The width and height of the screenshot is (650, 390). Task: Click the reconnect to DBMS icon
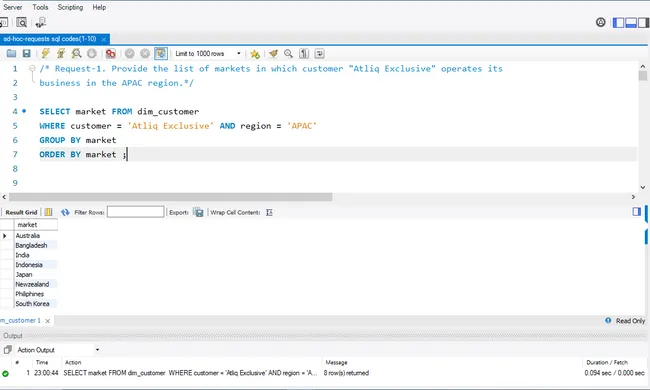click(41, 22)
